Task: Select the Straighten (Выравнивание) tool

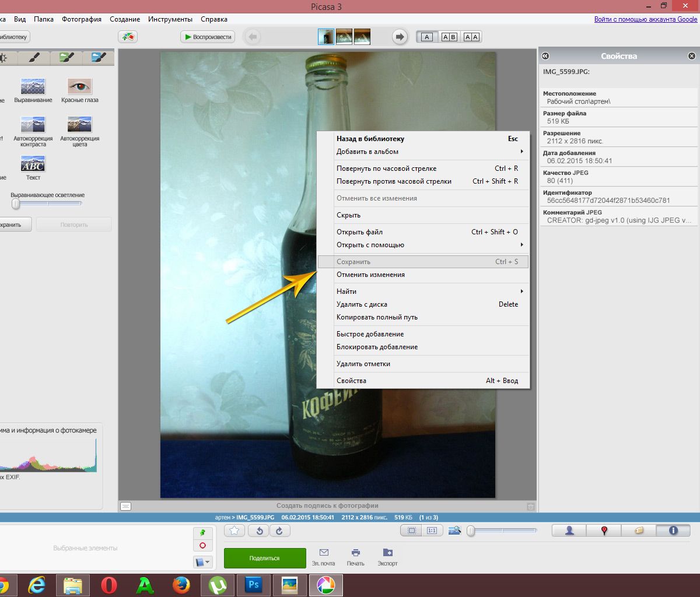Action: tap(33, 87)
